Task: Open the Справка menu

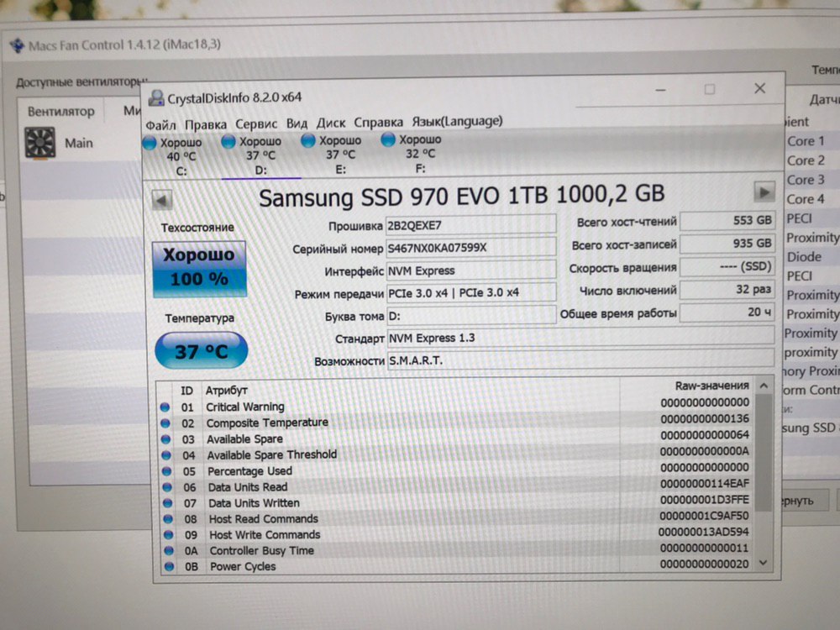Action: tap(378, 122)
